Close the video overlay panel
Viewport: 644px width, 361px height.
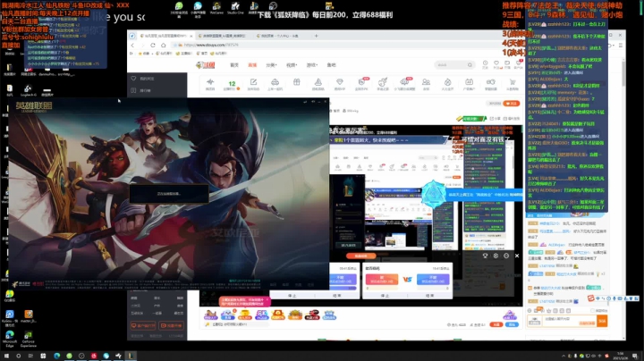point(517,256)
